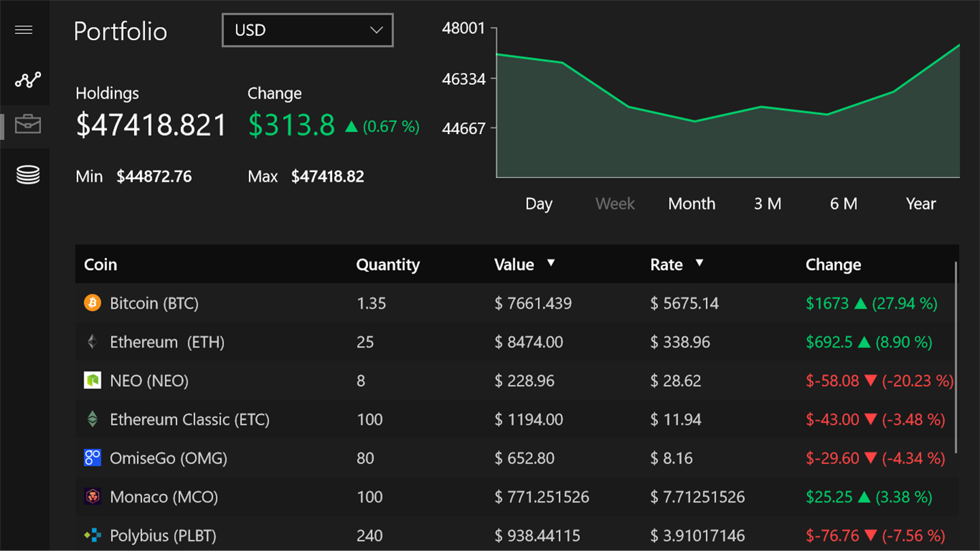Show the Year chart range
Viewport: 980px width, 551px height.
tap(921, 203)
